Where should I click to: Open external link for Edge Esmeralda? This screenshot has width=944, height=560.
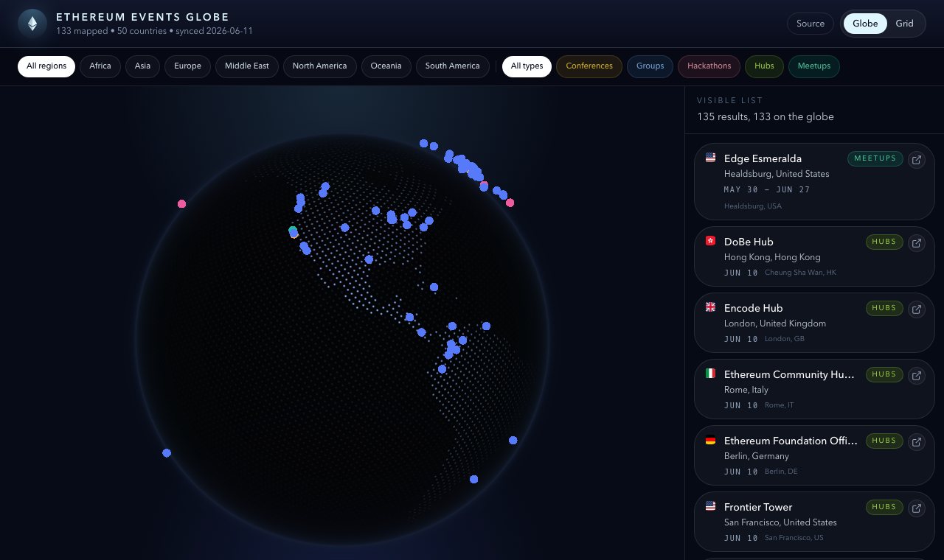tap(916, 159)
